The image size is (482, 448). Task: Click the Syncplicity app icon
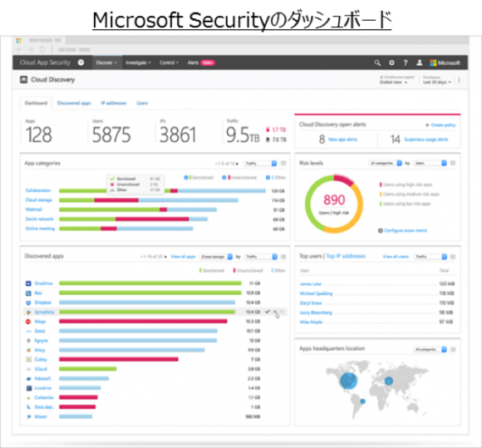coord(28,312)
